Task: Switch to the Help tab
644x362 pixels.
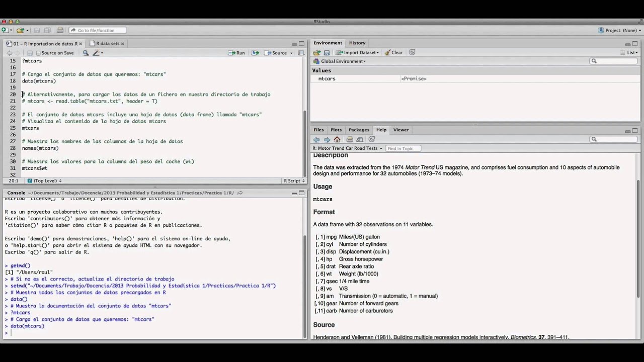Action: pyautogui.click(x=381, y=130)
